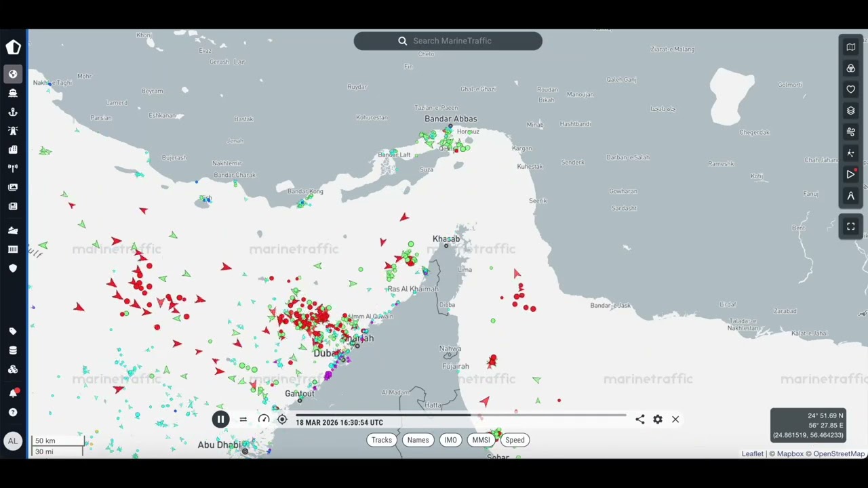Open the OpenStreetMap attribution link
868x488 pixels.
[839, 454]
